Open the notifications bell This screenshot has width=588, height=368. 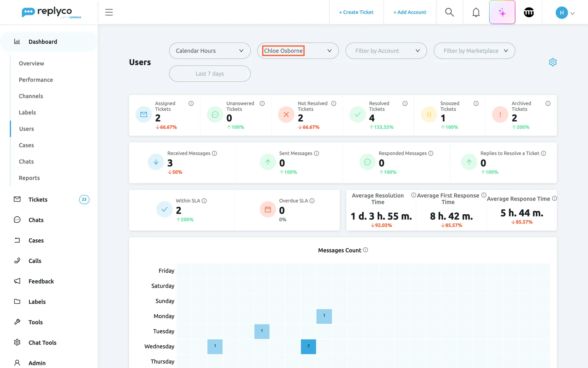476,12
